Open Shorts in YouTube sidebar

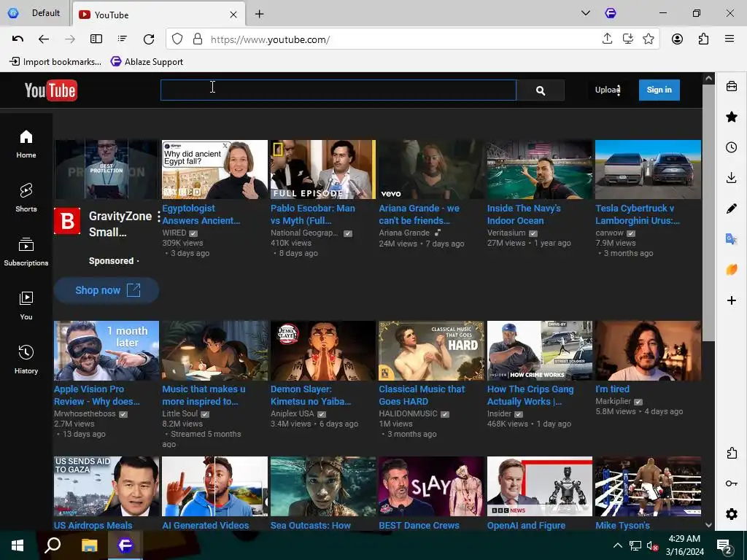tap(26, 198)
